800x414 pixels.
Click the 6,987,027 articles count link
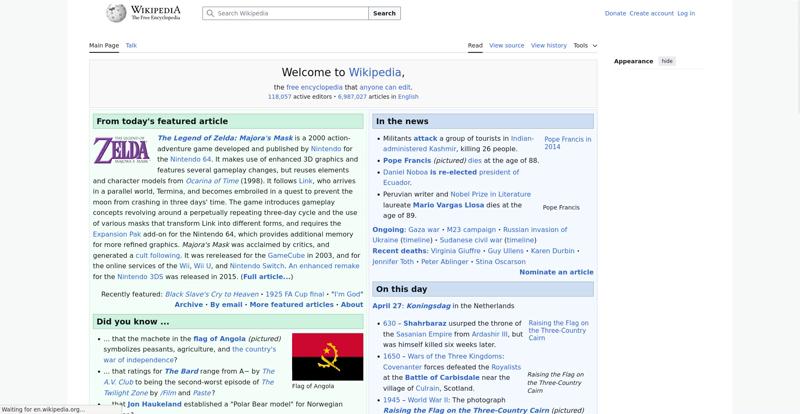(352, 96)
